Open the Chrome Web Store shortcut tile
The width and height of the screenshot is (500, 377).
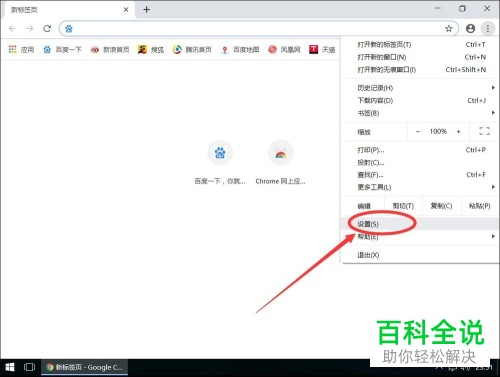click(x=280, y=163)
